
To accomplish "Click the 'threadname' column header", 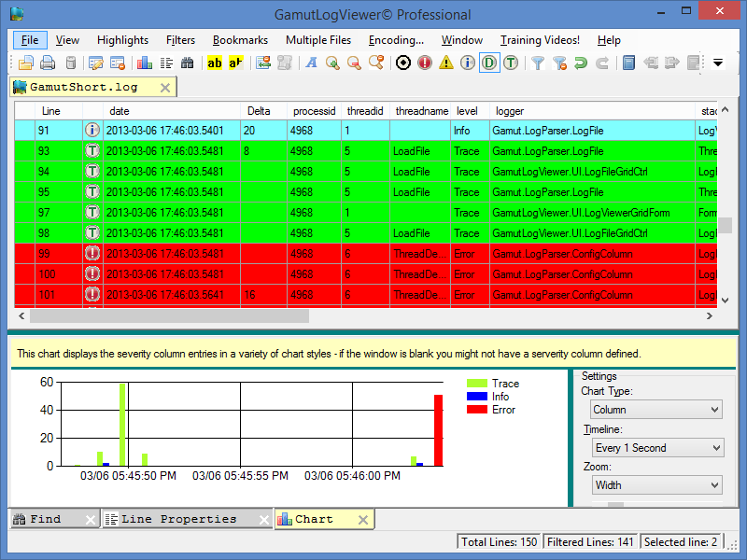I will pyautogui.click(x=419, y=111).
